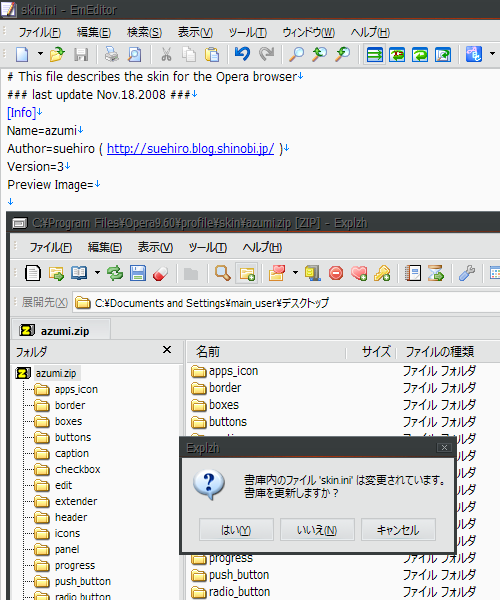This screenshot has width=500, height=600.
Task: Open Print Preview in EmEditor toolbar
Action: (134, 54)
